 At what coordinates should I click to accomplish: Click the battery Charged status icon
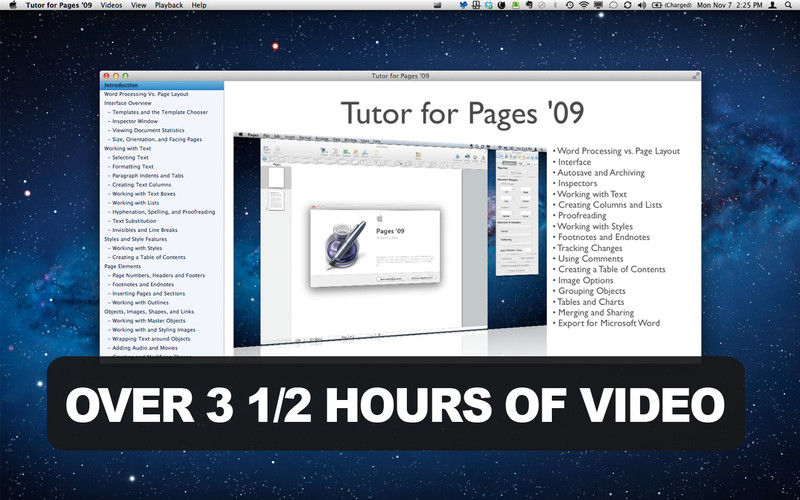pyautogui.click(x=671, y=5)
